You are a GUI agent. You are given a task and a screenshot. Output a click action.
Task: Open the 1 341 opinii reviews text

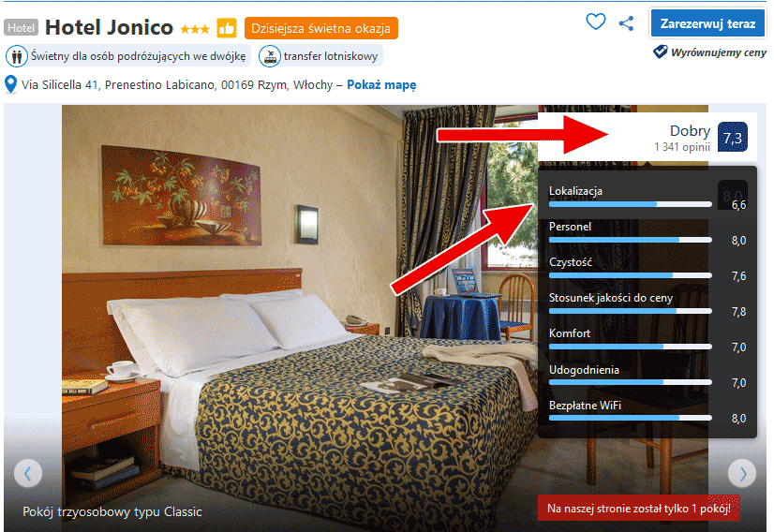pyautogui.click(x=681, y=147)
